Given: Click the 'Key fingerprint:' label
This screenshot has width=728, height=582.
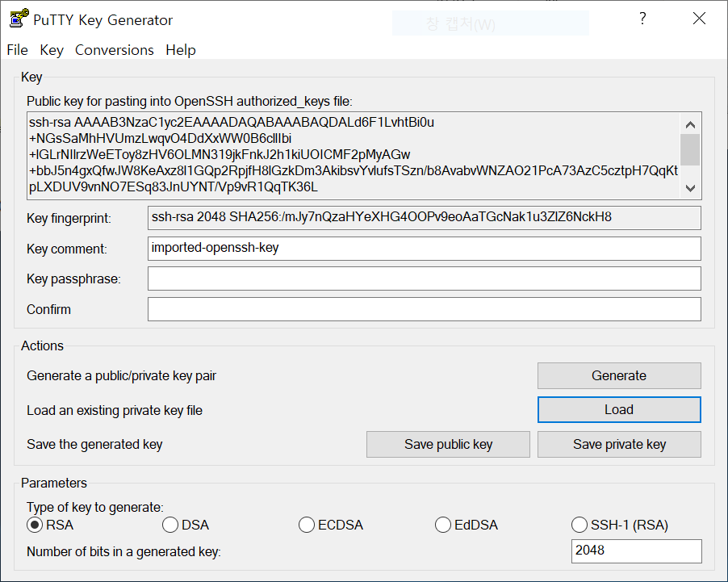Looking at the screenshot, I should 69,218.
